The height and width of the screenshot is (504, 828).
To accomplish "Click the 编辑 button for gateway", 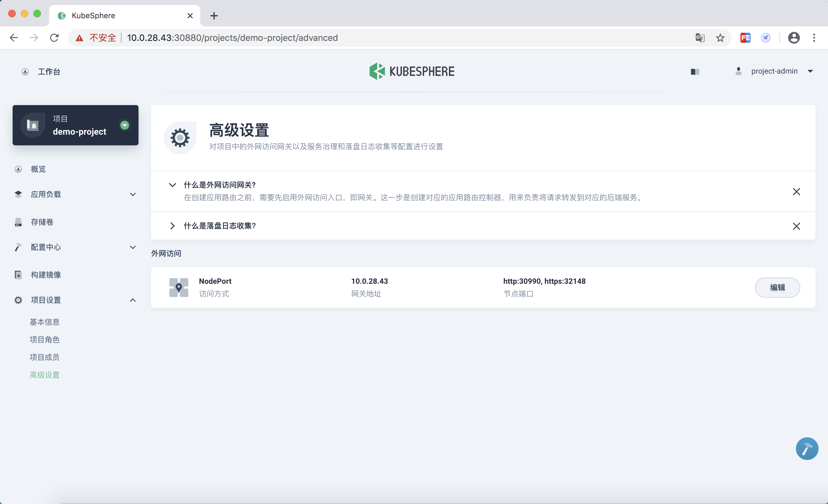I will [777, 288].
